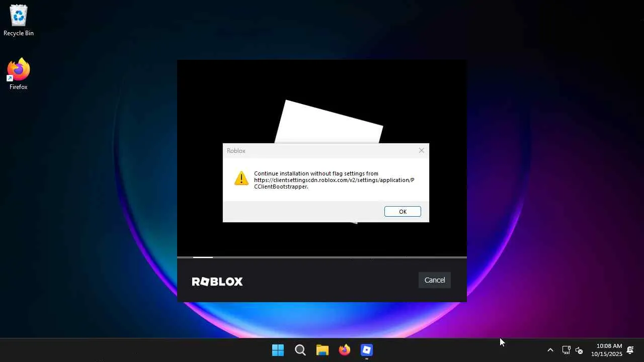Click the muted volume tray icon
This screenshot has width=644, height=362.
pyautogui.click(x=579, y=350)
